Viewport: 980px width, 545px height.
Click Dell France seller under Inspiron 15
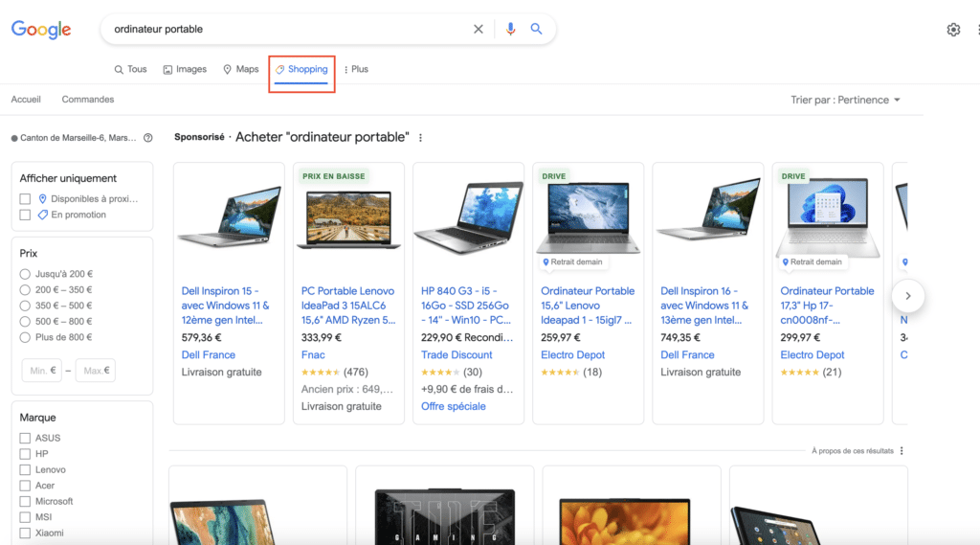(x=208, y=354)
